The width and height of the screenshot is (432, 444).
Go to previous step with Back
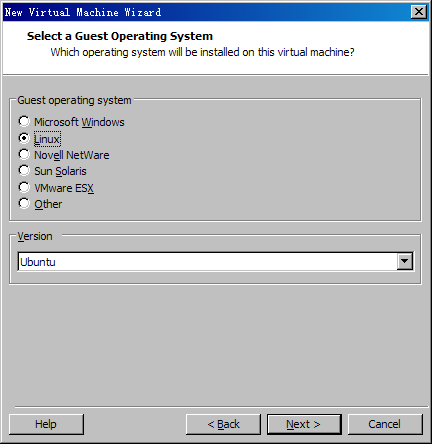click(x=223, y=424)
